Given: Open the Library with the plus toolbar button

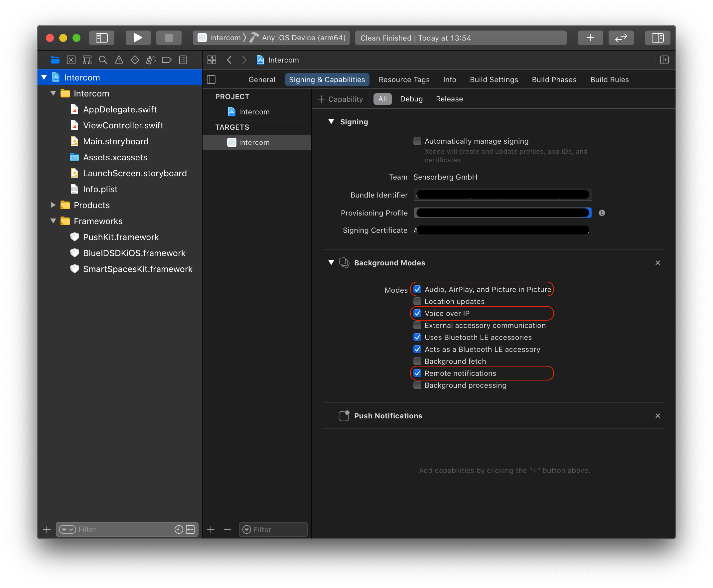Looking at the screenshot, I should click(x=590, y=38).
